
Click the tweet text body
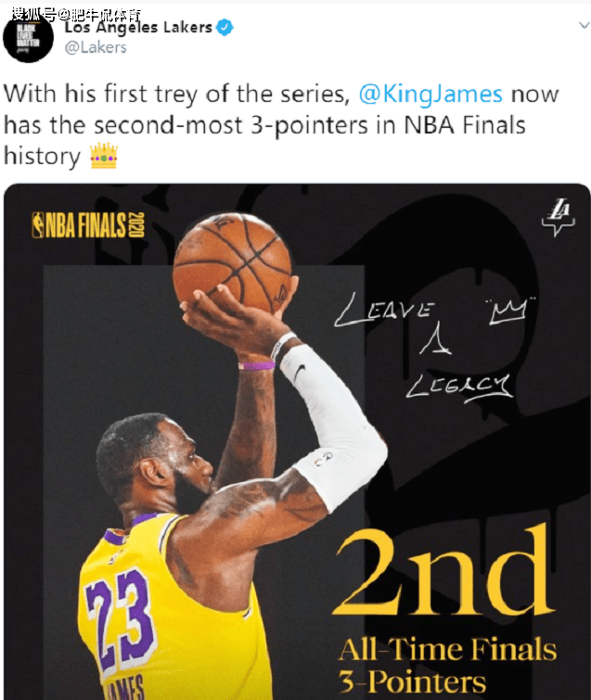coord(281,125)
